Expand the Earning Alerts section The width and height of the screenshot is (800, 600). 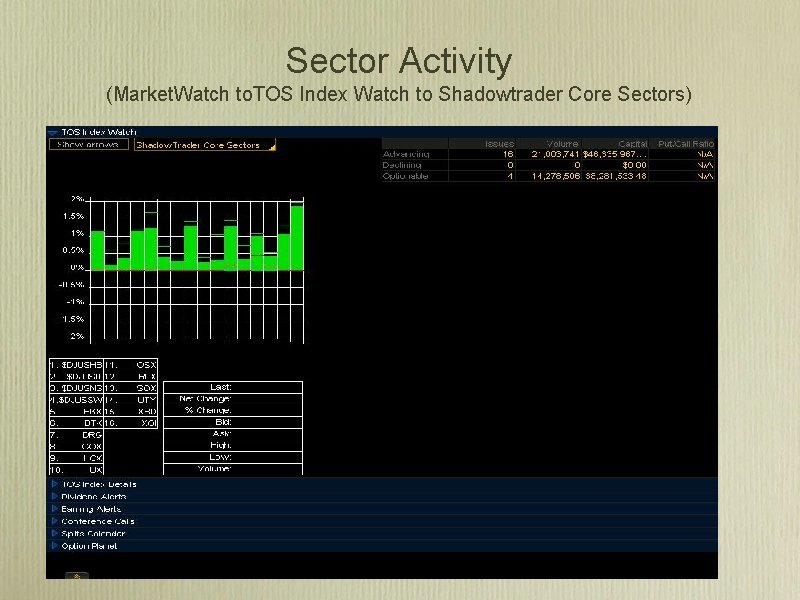pyautogui.click(x=55, y=509)
